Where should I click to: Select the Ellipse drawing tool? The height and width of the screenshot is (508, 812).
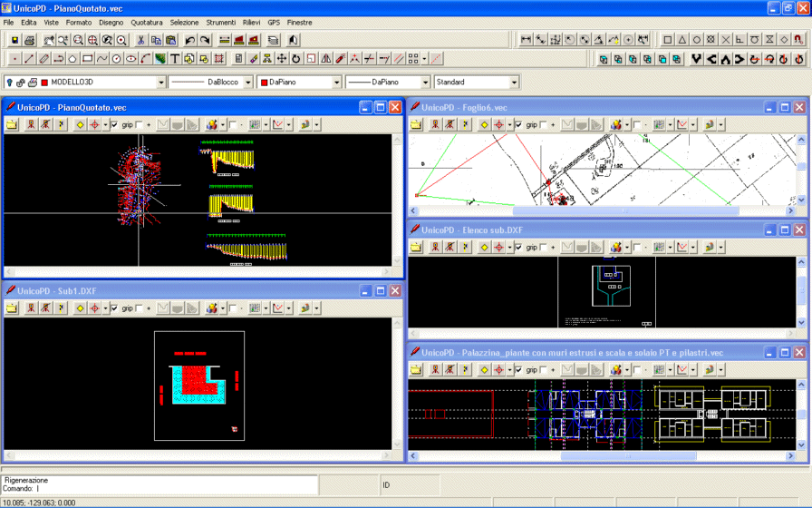click(131, 59)
